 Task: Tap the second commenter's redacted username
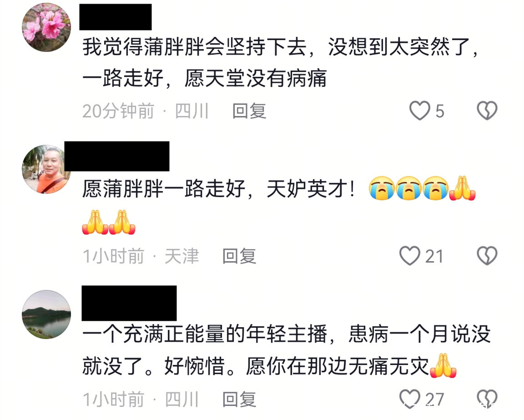point(117,156)
